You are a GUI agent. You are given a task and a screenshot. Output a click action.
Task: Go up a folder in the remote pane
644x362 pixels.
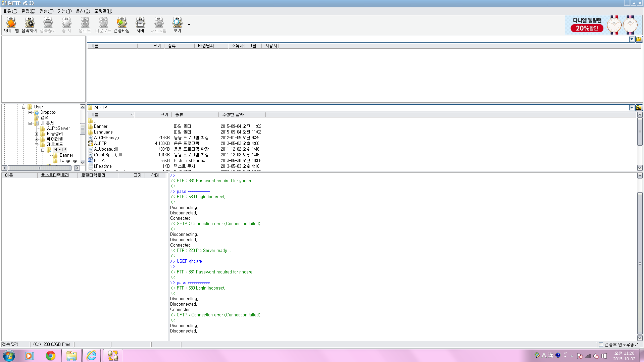[639, 39]
